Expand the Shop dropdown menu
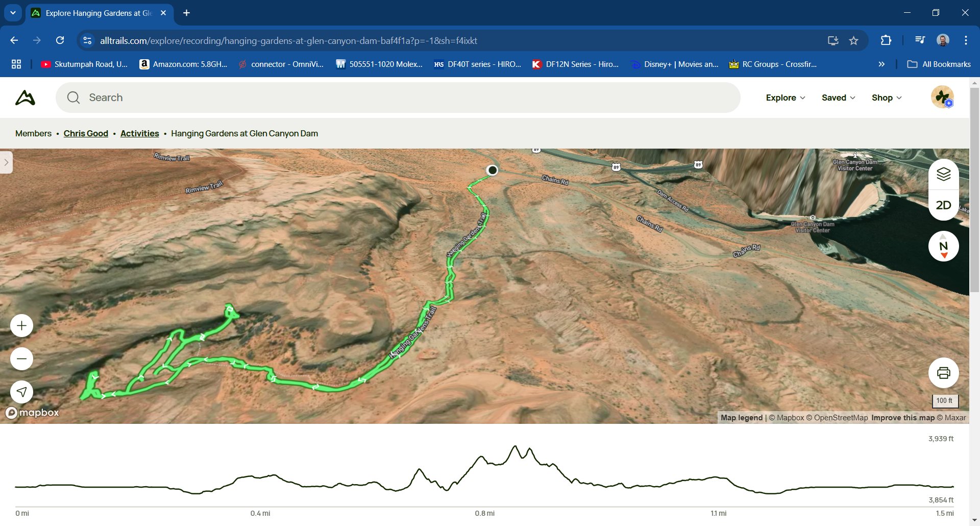This screenshot has width=980, height=526. click(886, 98)
